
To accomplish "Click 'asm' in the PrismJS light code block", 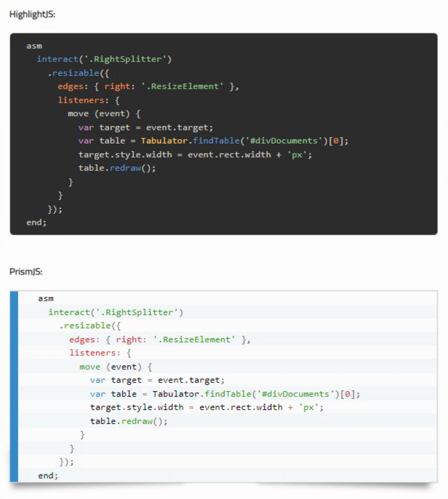I will click(x=46, y=299).
